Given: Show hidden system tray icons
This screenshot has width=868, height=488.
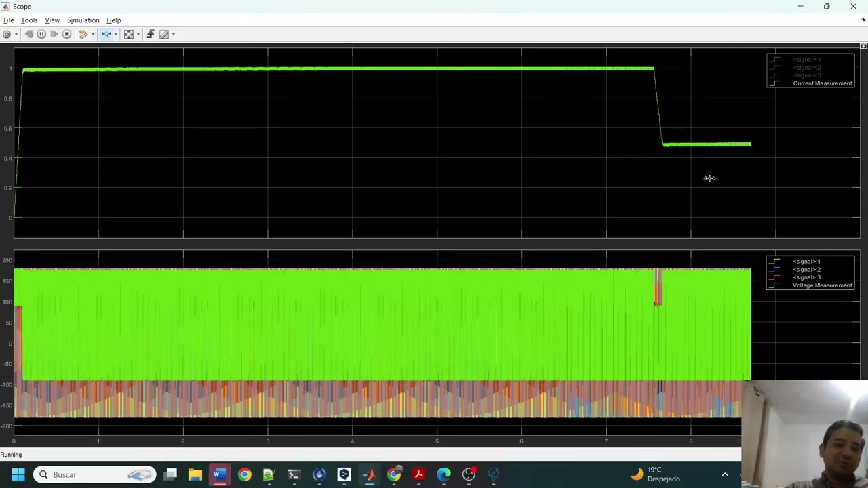Looking at the screenshot, I should 725,474.
